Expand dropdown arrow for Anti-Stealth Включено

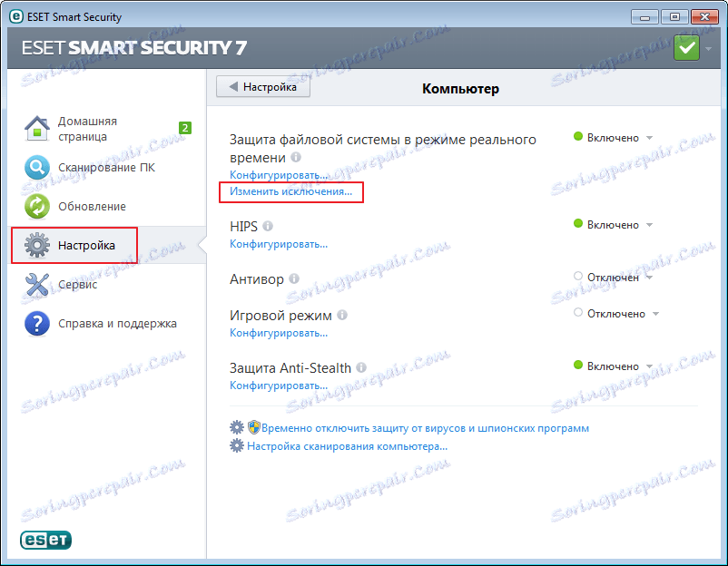[x=650, y=366]
